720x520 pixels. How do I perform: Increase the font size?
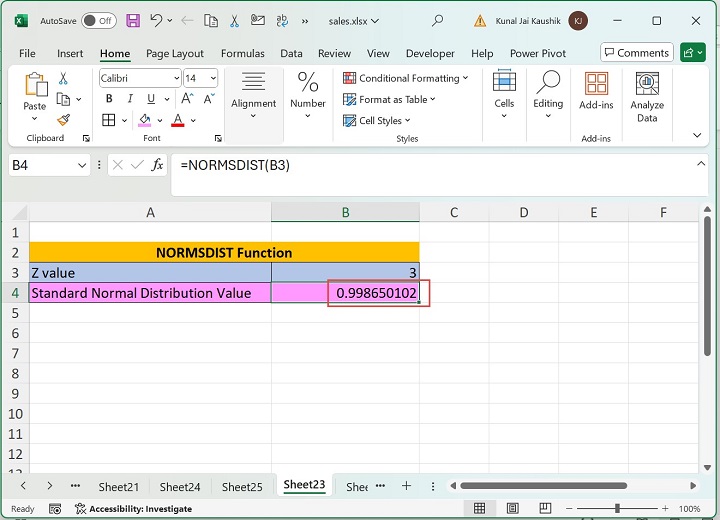coord(187,99)
